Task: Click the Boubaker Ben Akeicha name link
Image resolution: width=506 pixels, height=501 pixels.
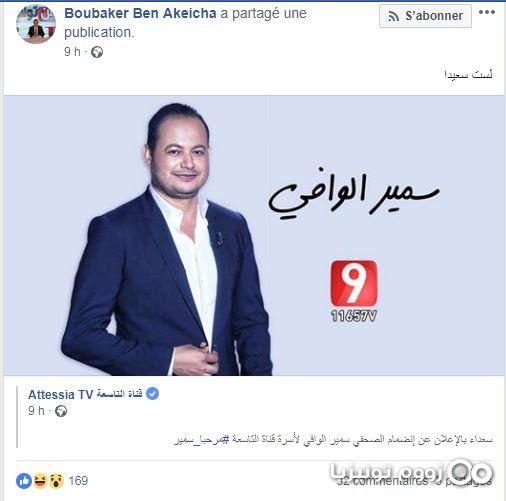Action: (x=140, y=14)
